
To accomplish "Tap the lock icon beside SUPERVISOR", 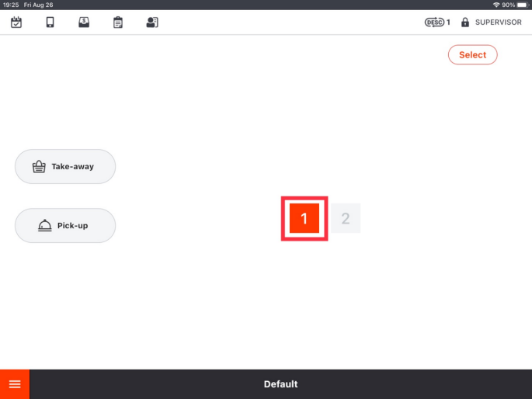I will coord(465,23).
